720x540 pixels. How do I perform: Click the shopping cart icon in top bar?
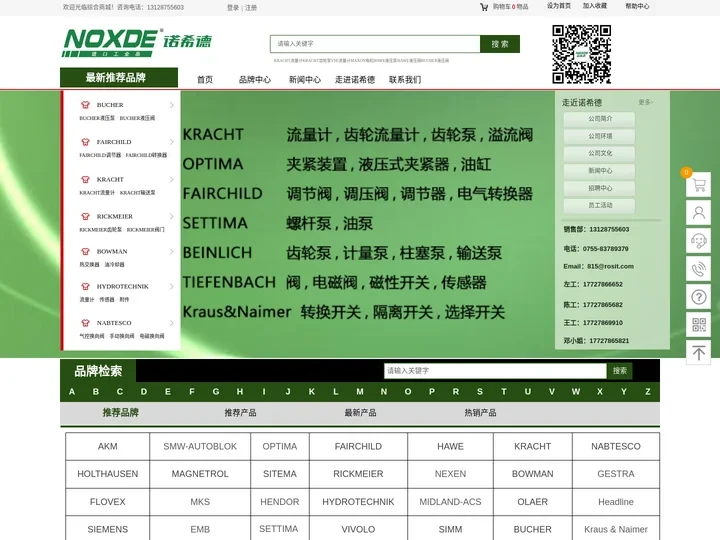(x=484, y=7)
